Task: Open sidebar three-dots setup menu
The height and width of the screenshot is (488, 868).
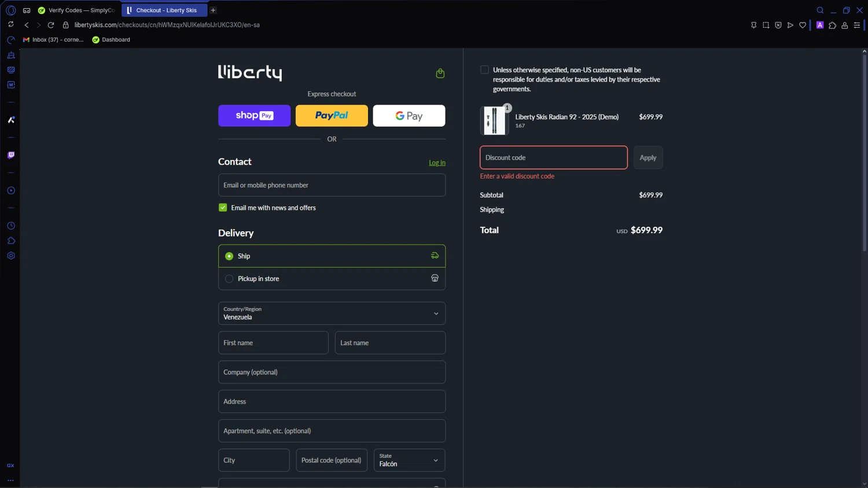Action: pos(10,480)
